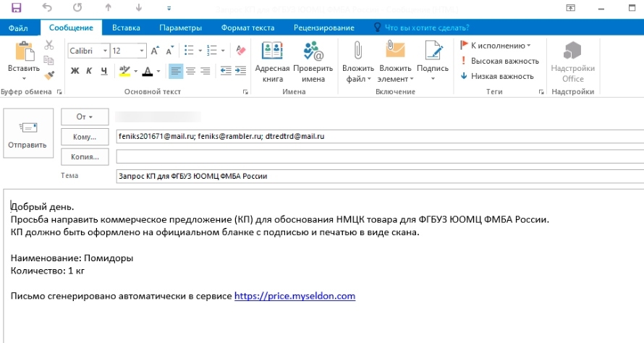The width and height of the screenshot is (644, 343).
Task: Cut selection with scissors icon
Action: 49,45
